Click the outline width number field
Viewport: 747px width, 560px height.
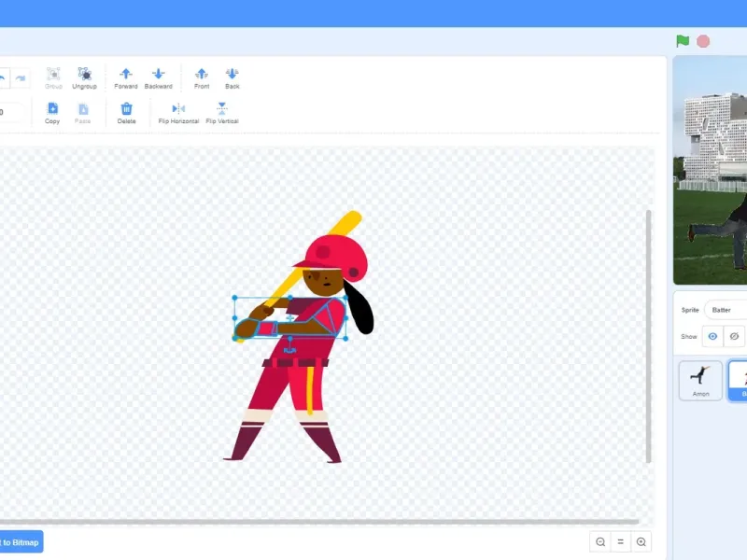(10, 112)
